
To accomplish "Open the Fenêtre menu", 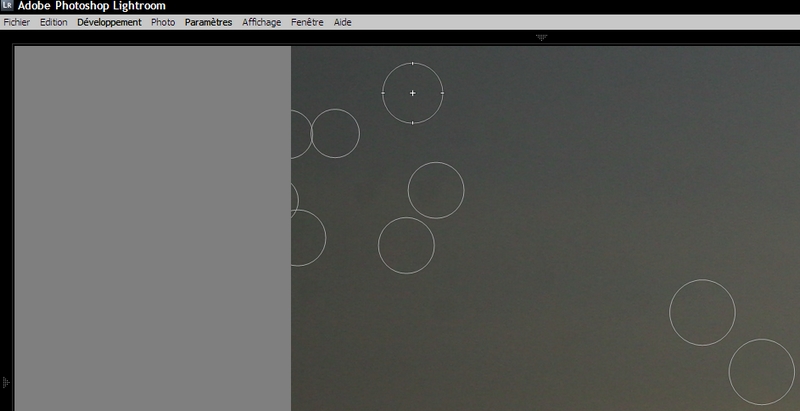I will pyautogui.click(x=307, y=22).
